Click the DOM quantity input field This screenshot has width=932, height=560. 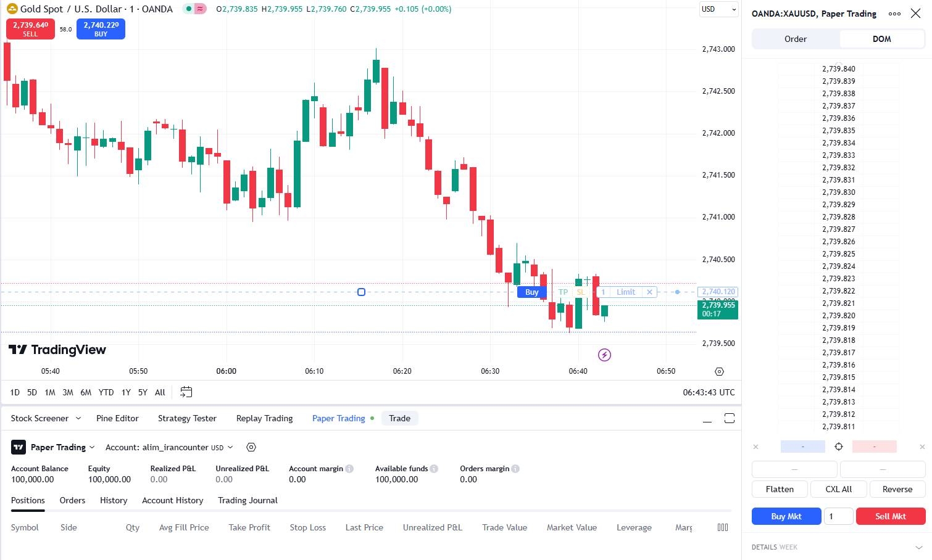838,516
